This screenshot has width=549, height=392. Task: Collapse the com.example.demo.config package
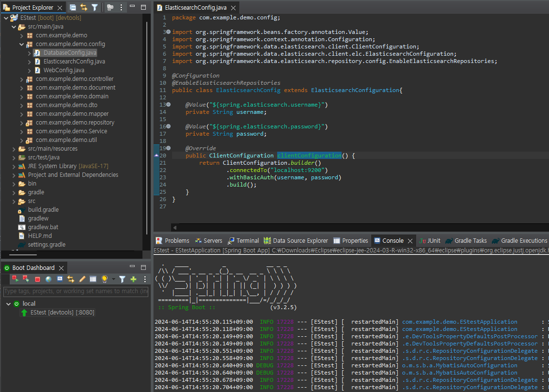click(22, 44)
